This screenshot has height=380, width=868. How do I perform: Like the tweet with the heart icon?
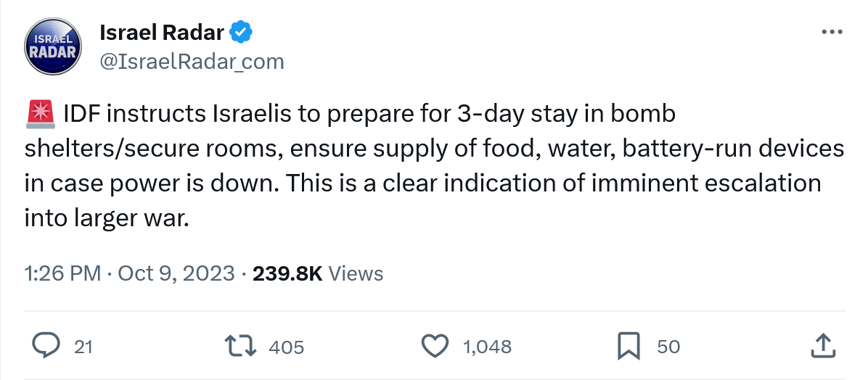click(x=434, y=346)
